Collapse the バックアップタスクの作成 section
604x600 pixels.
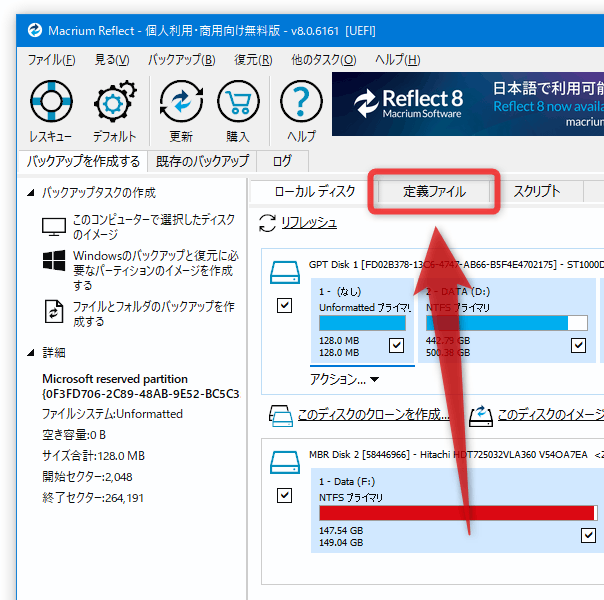pos(31,193)
